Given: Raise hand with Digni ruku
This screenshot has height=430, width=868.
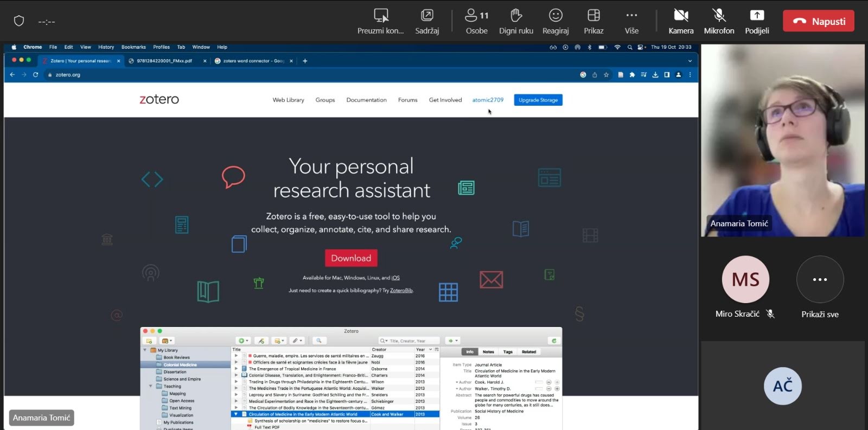Looking at the screenshot, I should tap(516, 22).
